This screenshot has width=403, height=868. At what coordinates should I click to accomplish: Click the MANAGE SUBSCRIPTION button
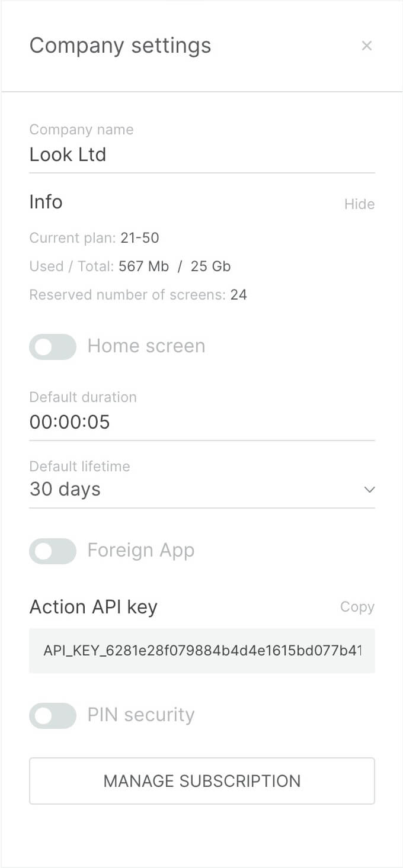(202, 781)
